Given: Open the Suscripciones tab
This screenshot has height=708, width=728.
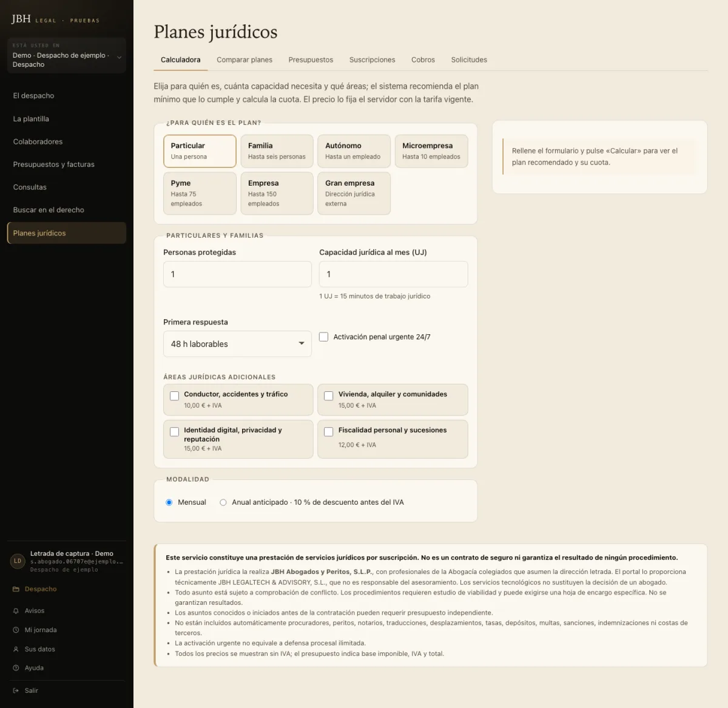Looking at the screenshot, I should (x=372, y=60).
